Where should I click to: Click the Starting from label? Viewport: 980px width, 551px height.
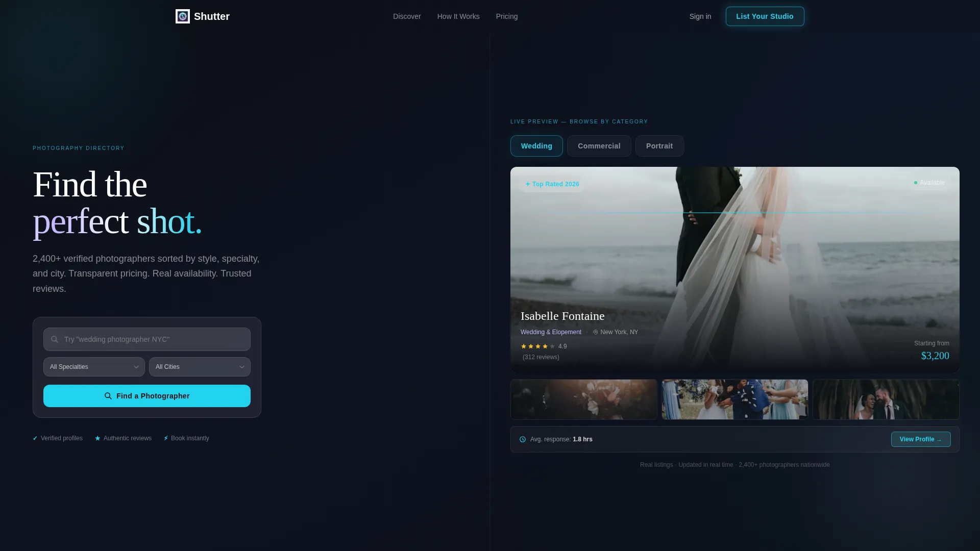(x=932, y=343)
